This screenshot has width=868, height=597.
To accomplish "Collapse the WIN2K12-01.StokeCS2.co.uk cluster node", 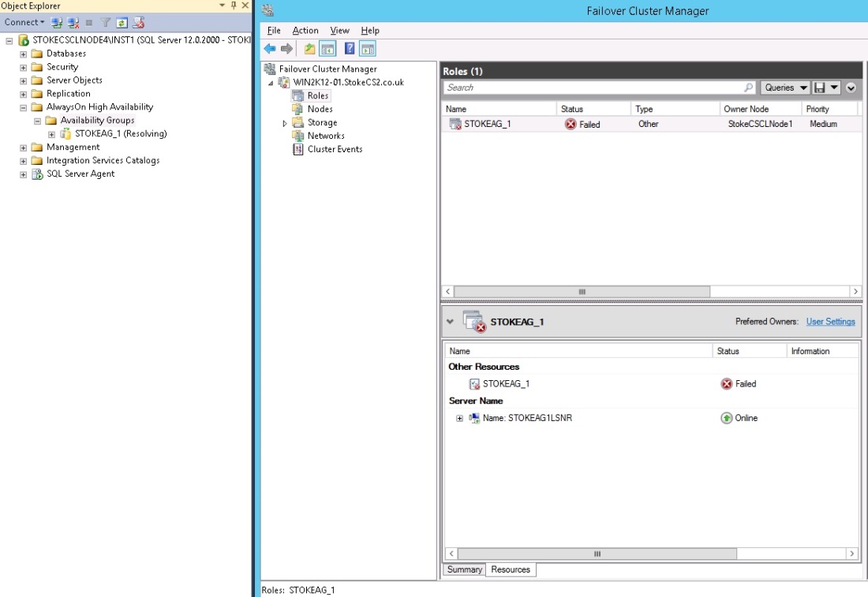I will click(271, 83).
